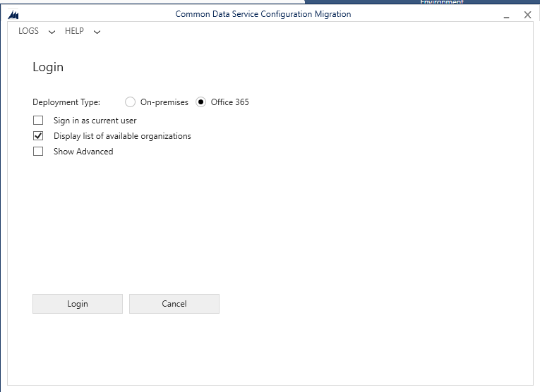Viewport: 540px width, 392px height.
Task: Select the Office 365 deployment radio button
Action: pos(201,102)
